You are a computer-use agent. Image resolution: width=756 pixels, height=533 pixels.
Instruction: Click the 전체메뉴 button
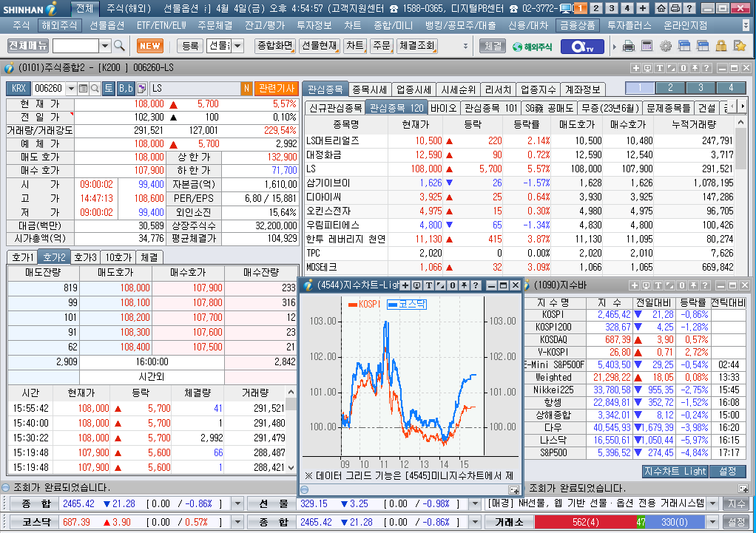pos(28,46)
